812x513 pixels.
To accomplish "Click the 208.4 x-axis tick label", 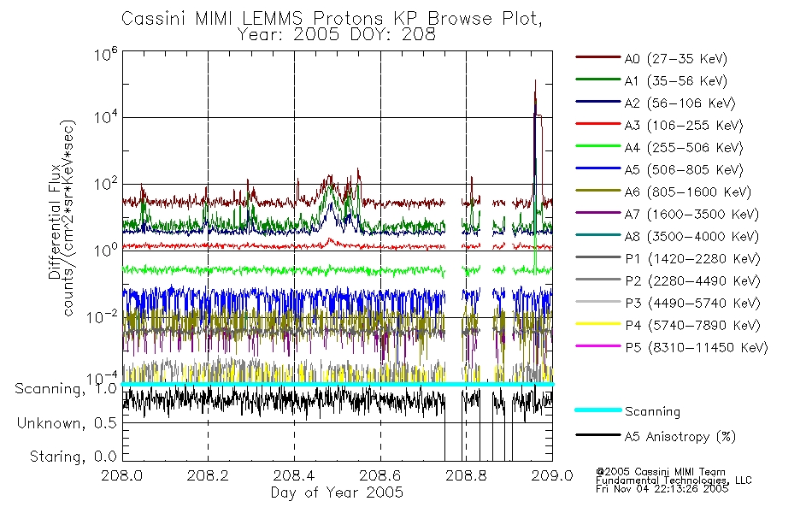I will coord(294,475).
